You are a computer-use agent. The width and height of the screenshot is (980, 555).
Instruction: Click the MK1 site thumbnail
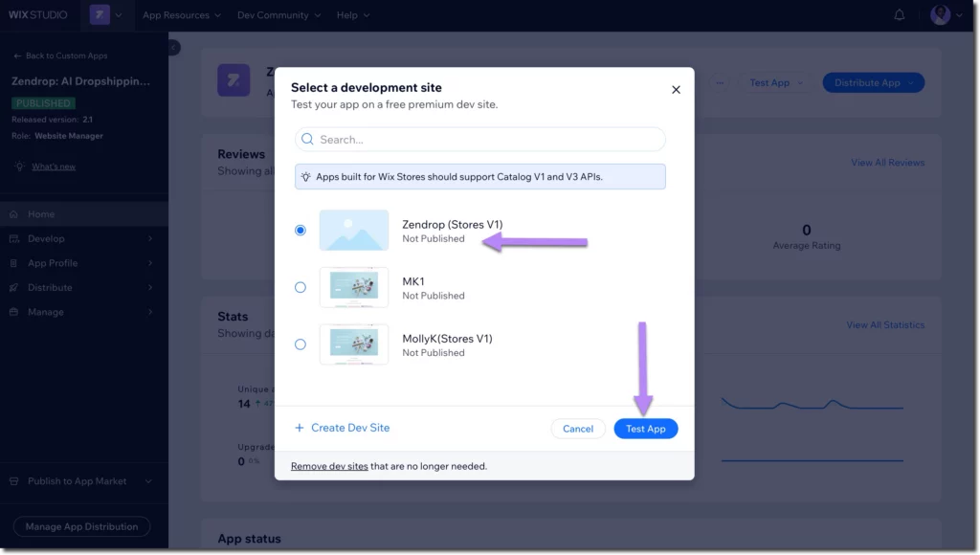354,287
